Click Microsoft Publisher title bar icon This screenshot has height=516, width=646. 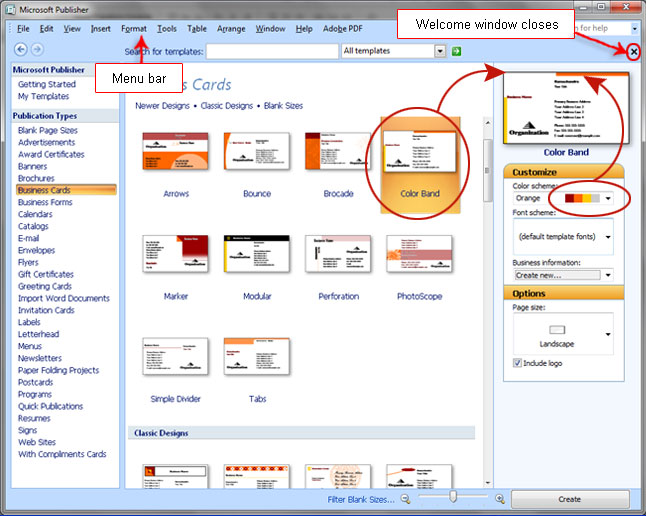pyautogui.click(x=10, y=9)
